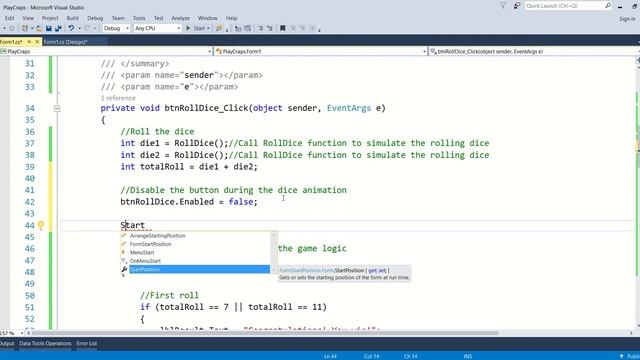This screenshot has width=640, height=360.
Task: Select highlighted StartPosition suggestion
Action: point(199,269)
